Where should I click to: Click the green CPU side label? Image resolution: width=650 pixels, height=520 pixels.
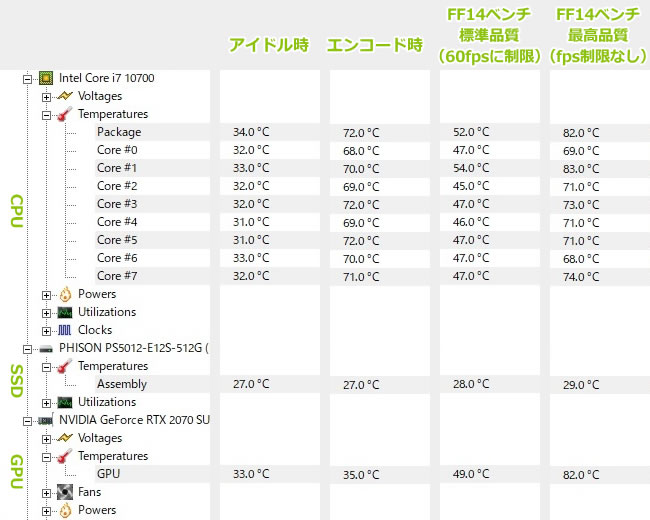(16, 211)
